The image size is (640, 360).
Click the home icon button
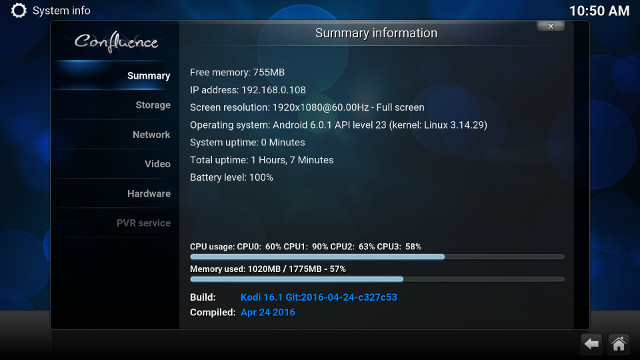pyautogui.click(x=618, y=344)
